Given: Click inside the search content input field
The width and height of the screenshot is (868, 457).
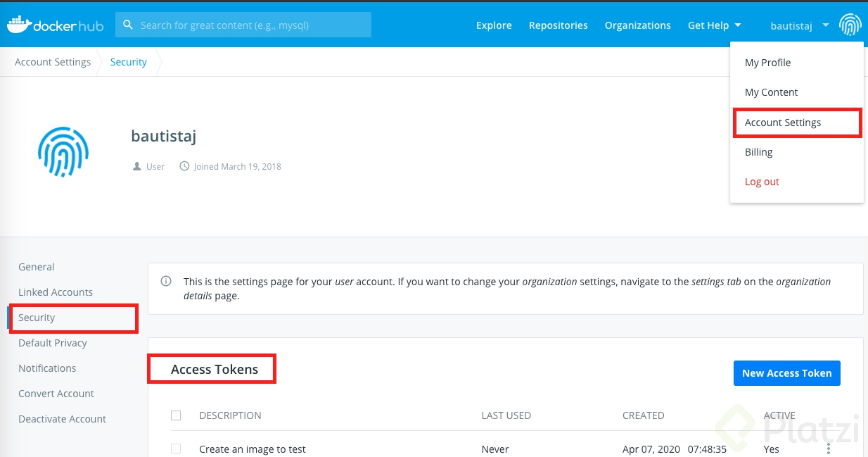Looking at the screenshot, I should [246, 24].
